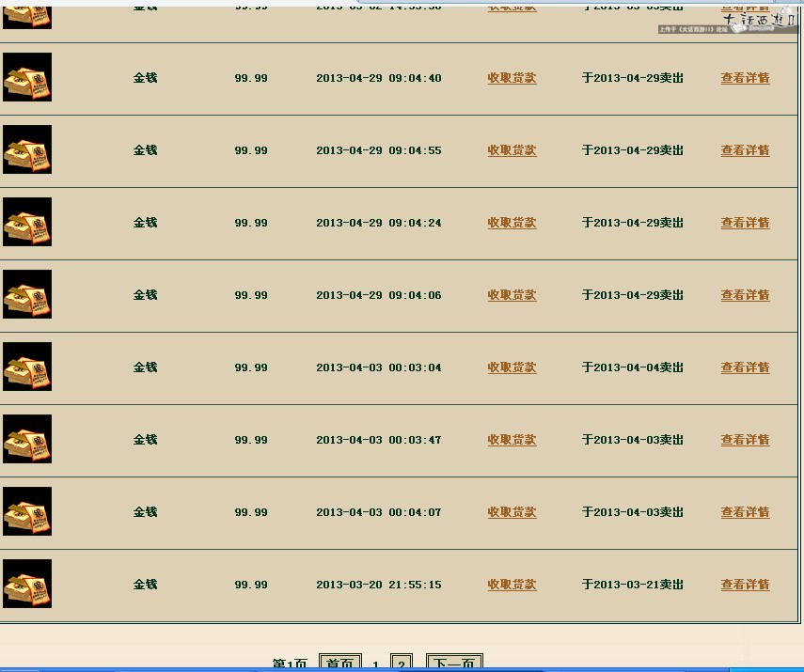Click the gold item icon for the 09:04:24 listing

click(27, 222)
